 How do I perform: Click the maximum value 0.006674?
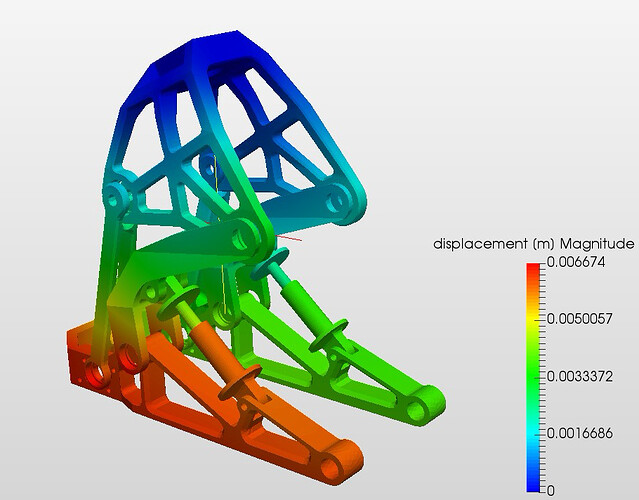(x=576, y=262)
